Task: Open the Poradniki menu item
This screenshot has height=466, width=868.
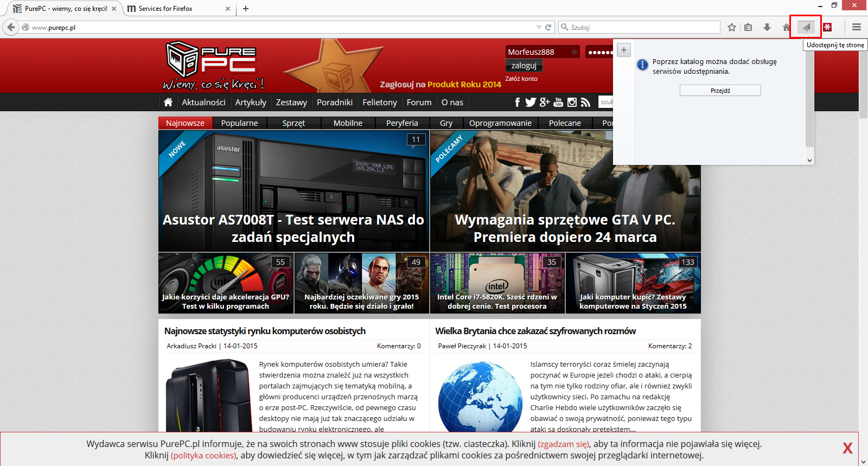Action: pos(334,102)
